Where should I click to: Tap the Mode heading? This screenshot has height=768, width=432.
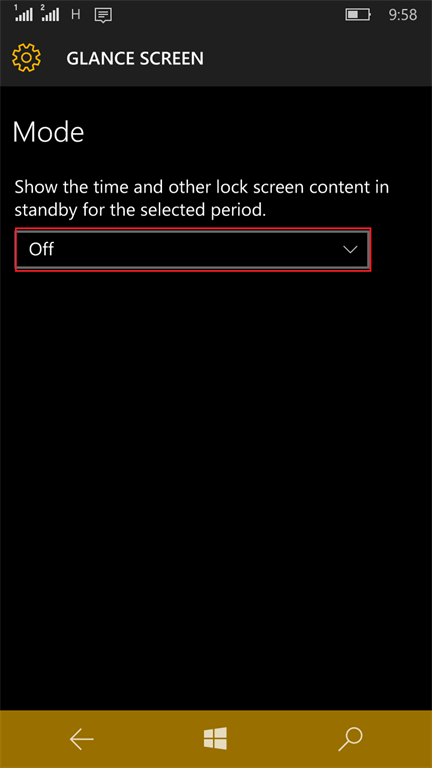(48, 132)
